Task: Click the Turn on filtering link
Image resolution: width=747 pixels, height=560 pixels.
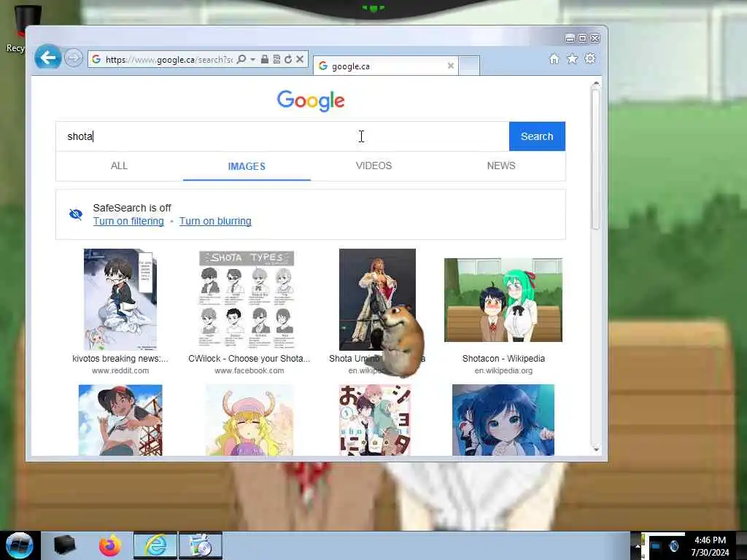Action: pos(128,221)
